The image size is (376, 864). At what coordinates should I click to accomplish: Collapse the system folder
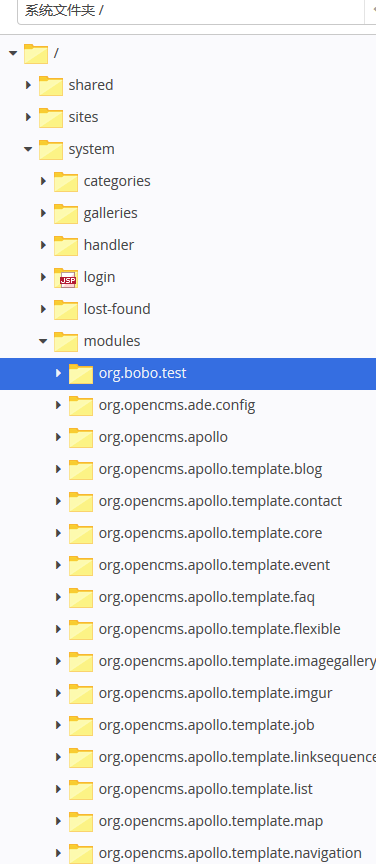28,149
